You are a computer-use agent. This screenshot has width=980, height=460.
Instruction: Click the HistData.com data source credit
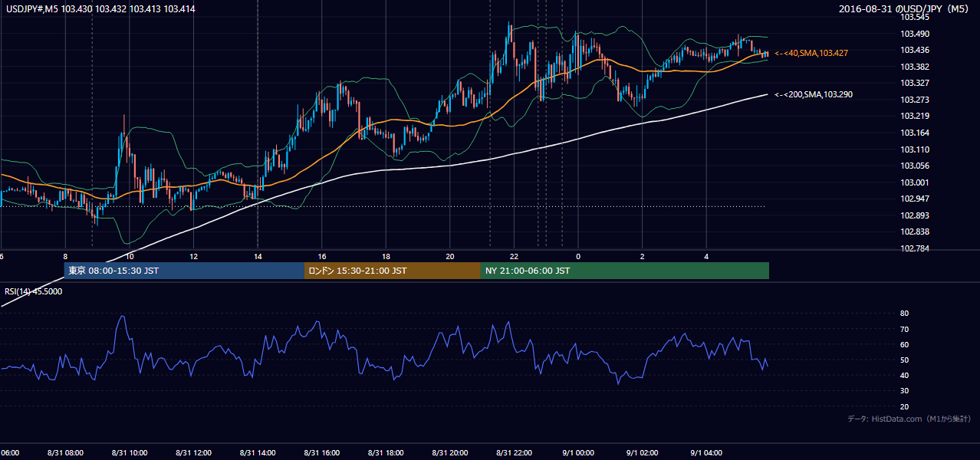[910, 419]
